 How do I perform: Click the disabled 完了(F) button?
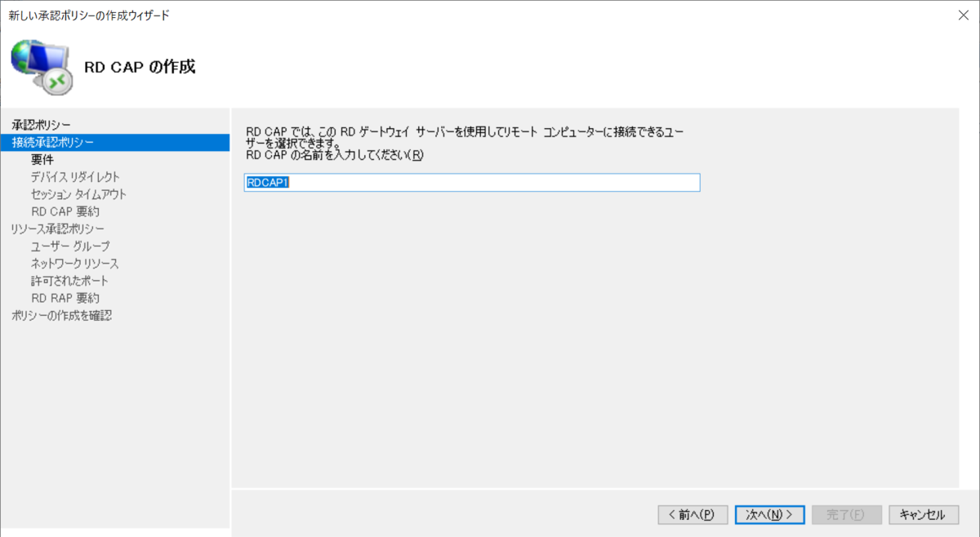(847, 514)
